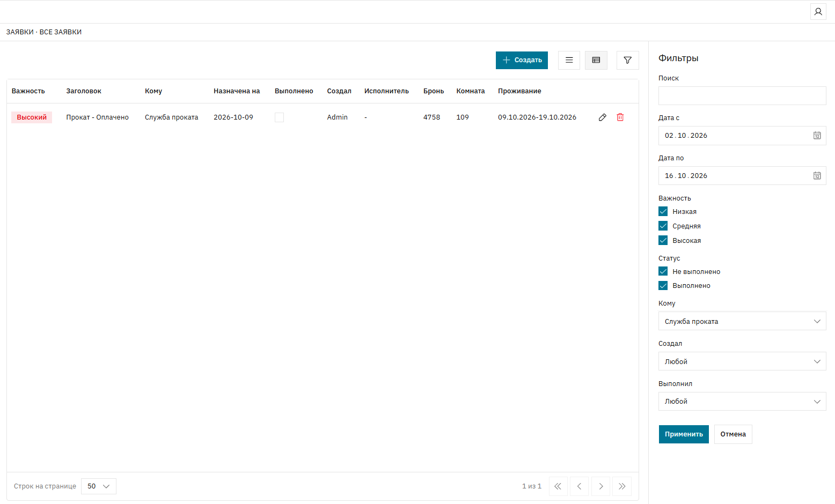Image resolution: width=835 pixels, height=504 pixels.
Task: Toggle the Выполнено status filter checkbox
Action: point(663,286)
